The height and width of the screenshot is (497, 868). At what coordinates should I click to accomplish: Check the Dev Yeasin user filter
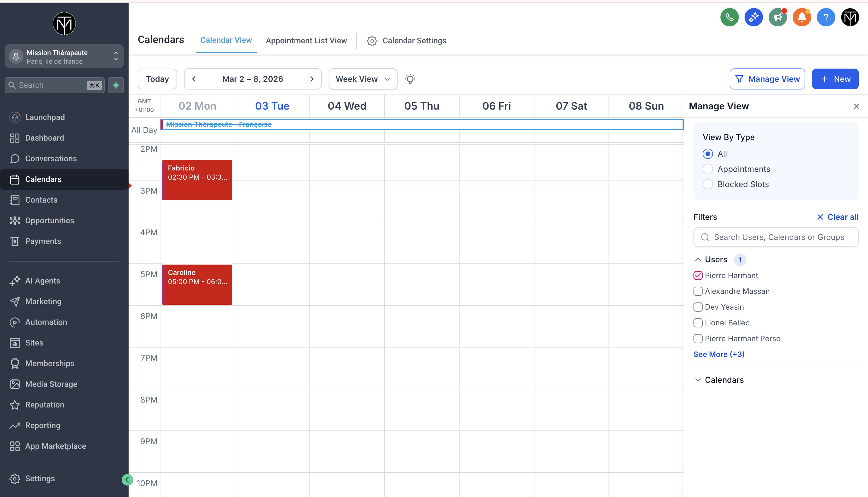pyautogui.click(x=698, y=307)
